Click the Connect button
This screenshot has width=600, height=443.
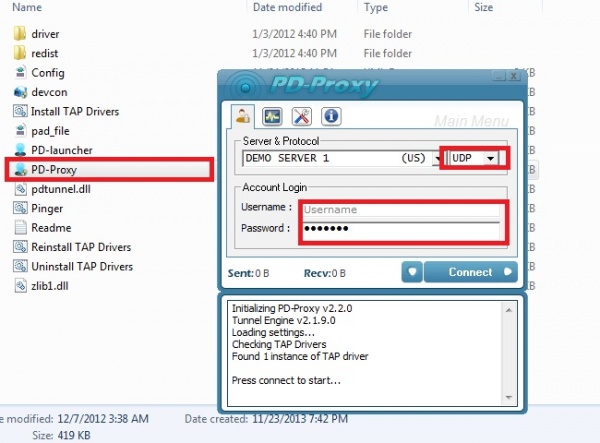pos(471,272)
